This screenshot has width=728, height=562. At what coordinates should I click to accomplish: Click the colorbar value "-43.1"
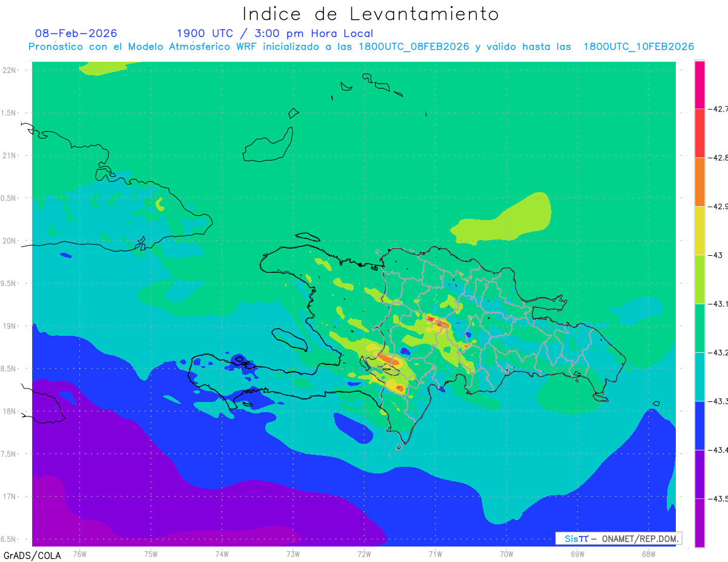pos(718,304)
